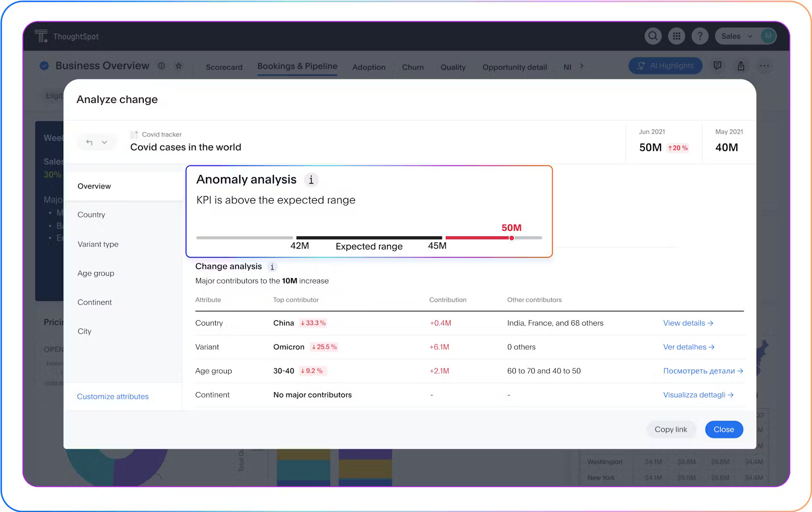Open the apps grid icon
Screen dimensions: 812x512
click(676, 36)
